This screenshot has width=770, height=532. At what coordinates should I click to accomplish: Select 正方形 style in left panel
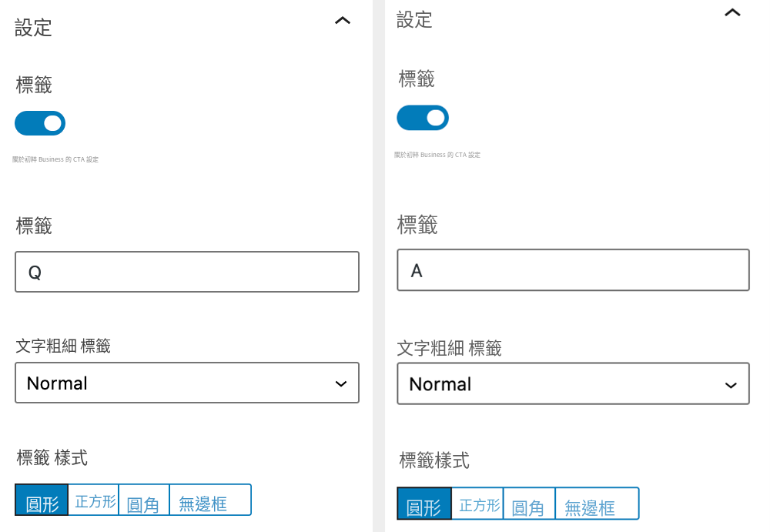click(x=94, y=500)
